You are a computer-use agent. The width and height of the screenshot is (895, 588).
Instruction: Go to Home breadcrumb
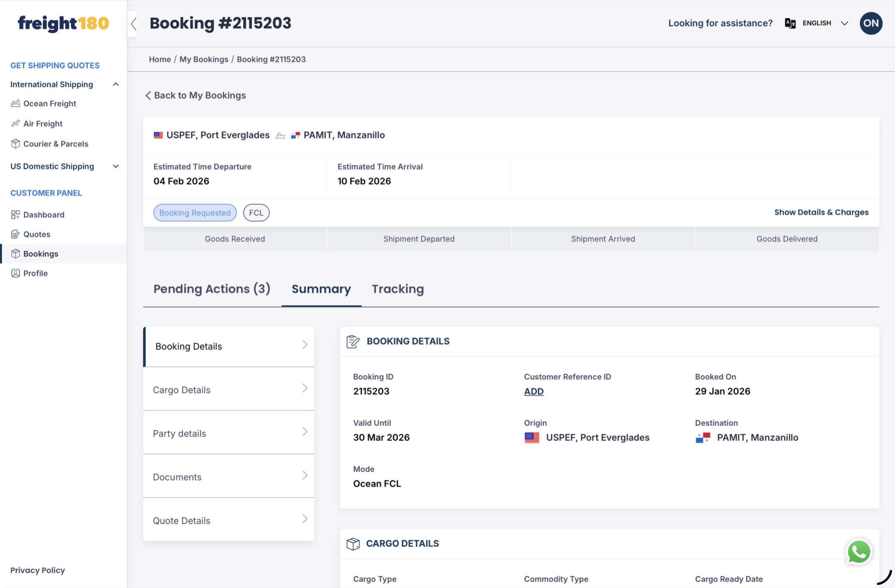click(x=160, y=59)
